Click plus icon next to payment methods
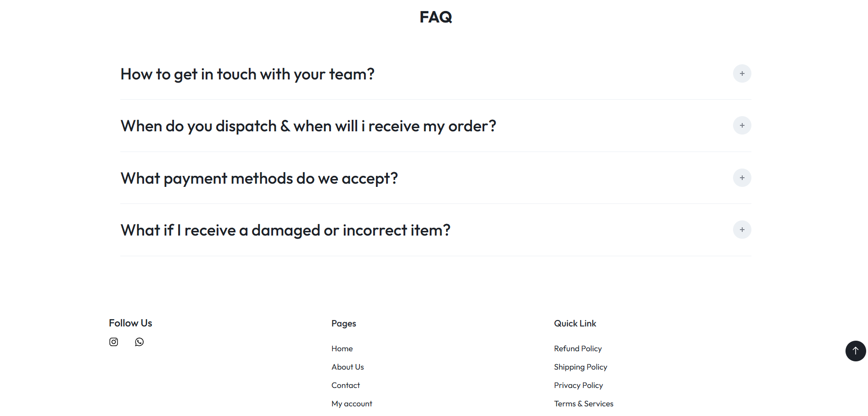The image size is (868, 416). pos(742,178)
